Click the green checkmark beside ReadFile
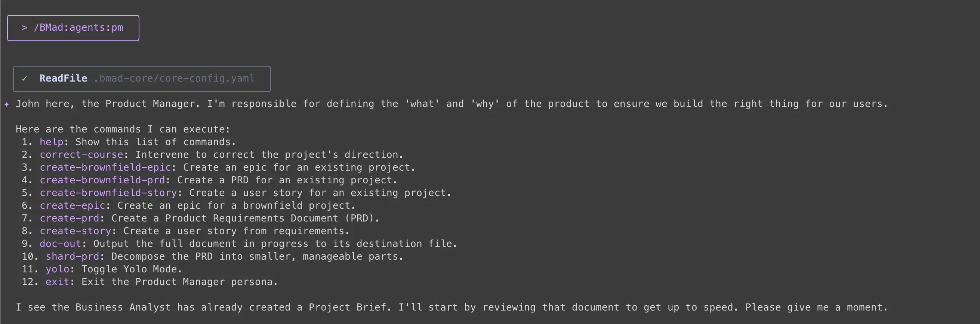980x324 pixels. 25,79
